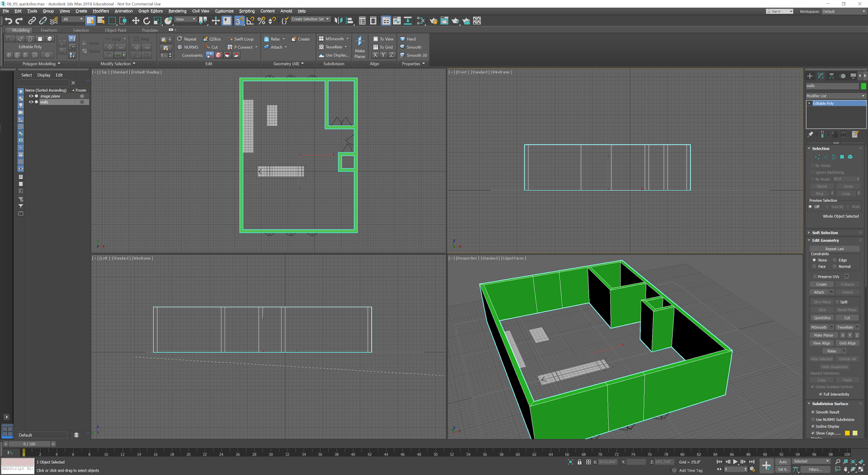The width and height of the screenshot is (868, 475).
Task: Click Remove Modifier trash icon
Action: coord(843,134)
